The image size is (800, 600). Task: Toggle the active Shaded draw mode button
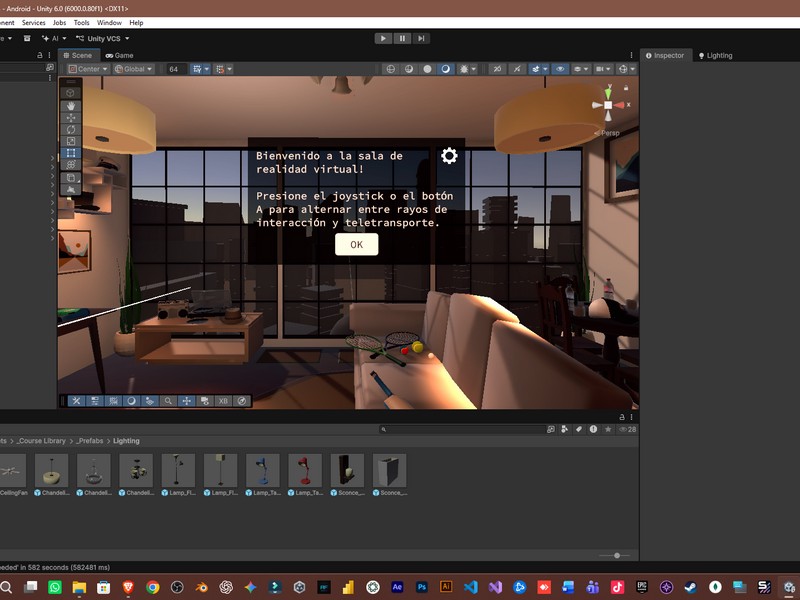445,69
